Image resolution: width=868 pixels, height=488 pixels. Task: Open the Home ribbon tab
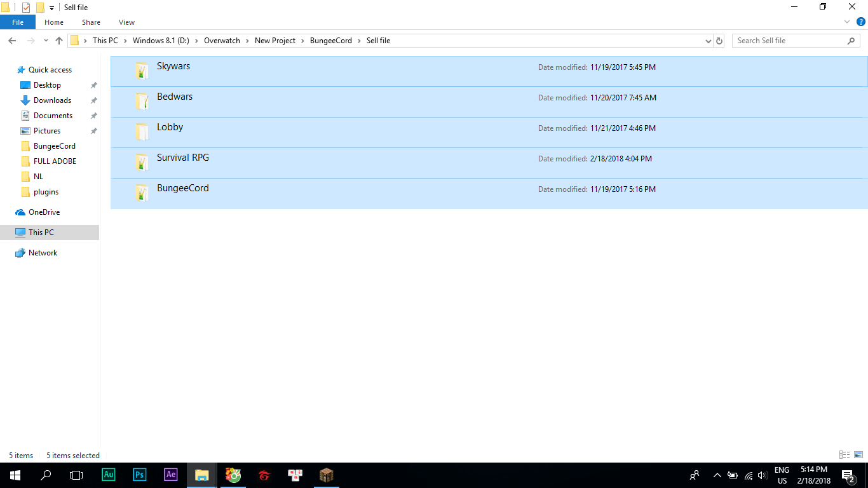[x=54, y=22]
